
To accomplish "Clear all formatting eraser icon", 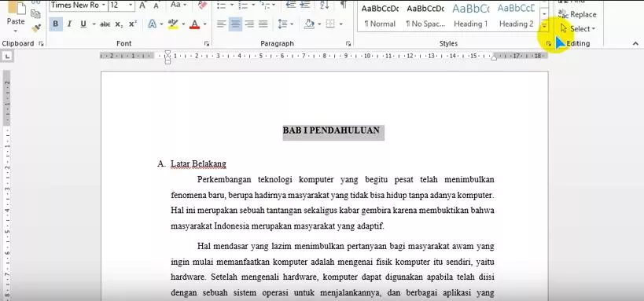I will (x=202, y=5).
